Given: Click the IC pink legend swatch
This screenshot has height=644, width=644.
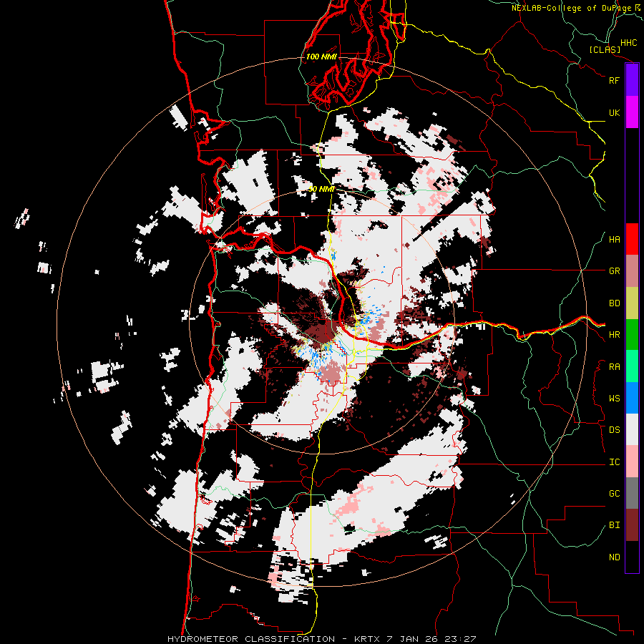Looking at the screenshot, I should [x=632, y=462].
